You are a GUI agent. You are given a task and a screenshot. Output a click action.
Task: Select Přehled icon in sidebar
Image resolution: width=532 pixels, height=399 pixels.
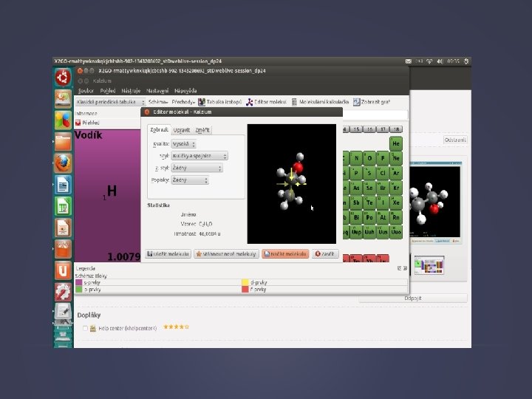(x=78, y=123)
